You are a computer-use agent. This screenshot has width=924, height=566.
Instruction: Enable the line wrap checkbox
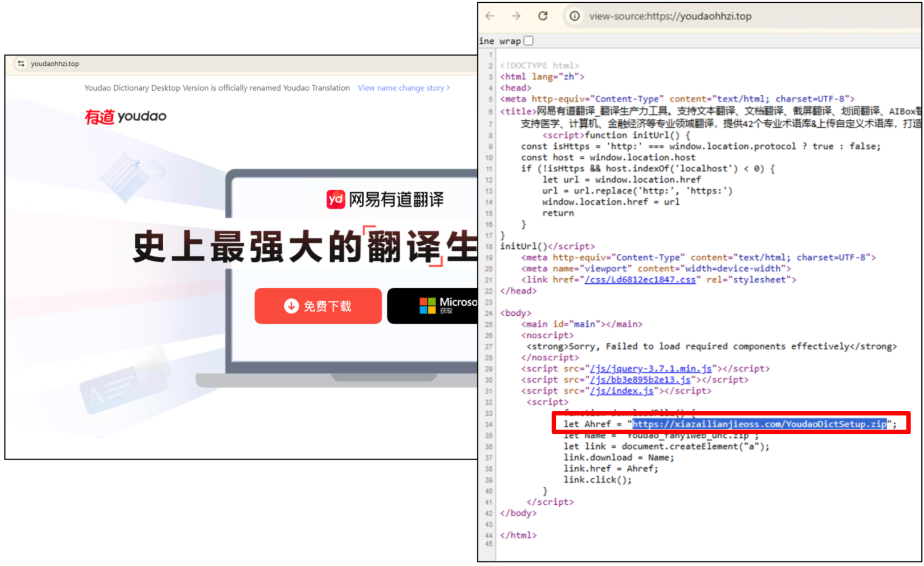coord(528,41)
